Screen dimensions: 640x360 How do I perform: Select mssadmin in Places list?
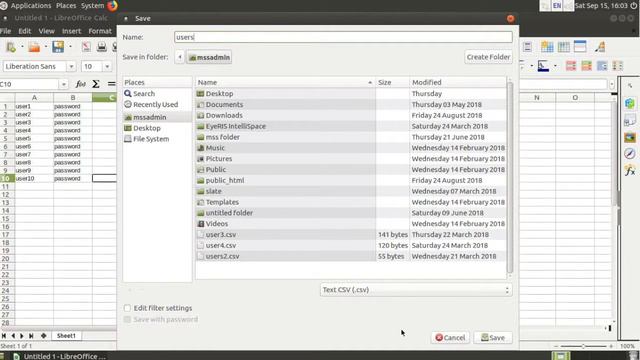point(157,117)
